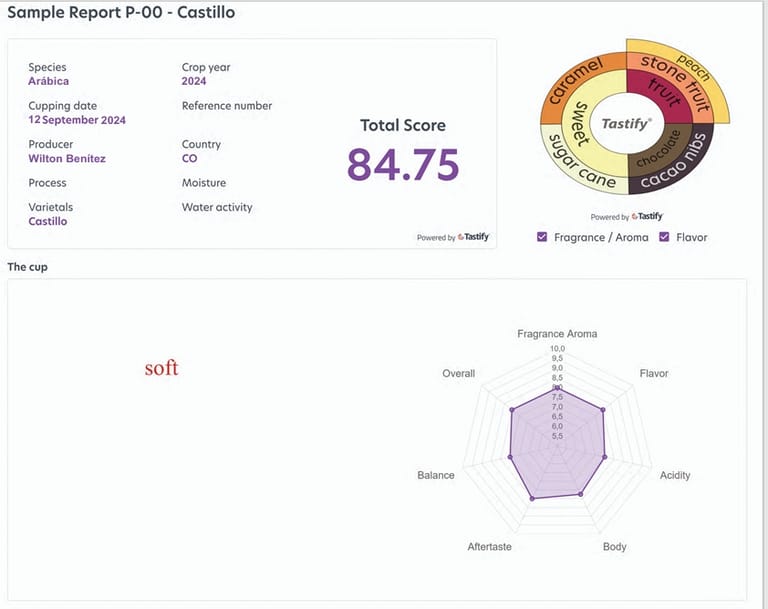
Task: Select the Fragrance Aroma axis label on the chart
Action: [557, 334]
